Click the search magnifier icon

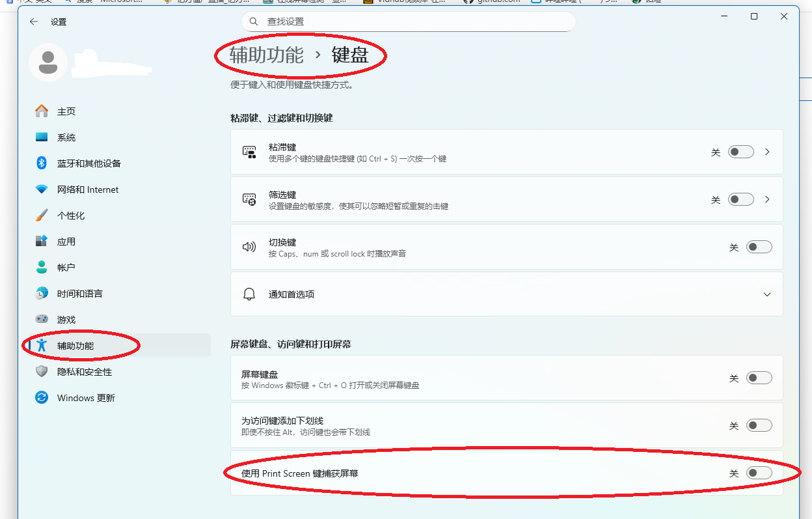253,21
